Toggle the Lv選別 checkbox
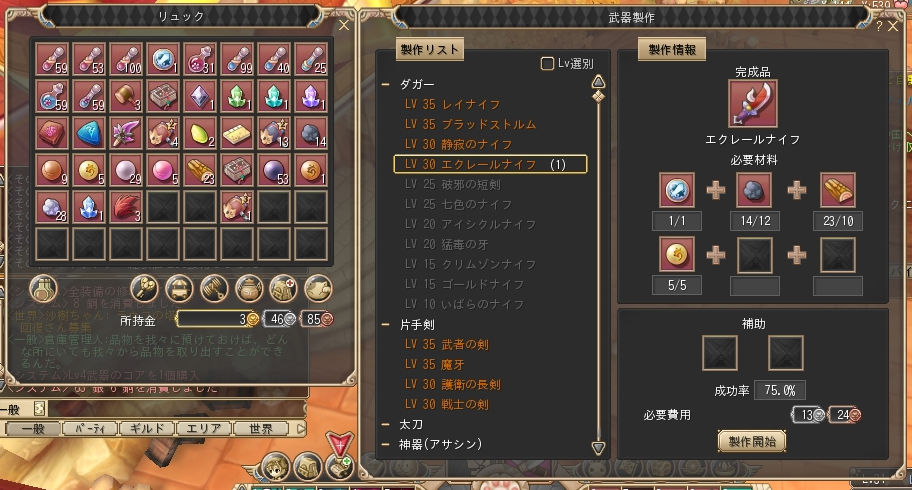 tap(547, 63)
